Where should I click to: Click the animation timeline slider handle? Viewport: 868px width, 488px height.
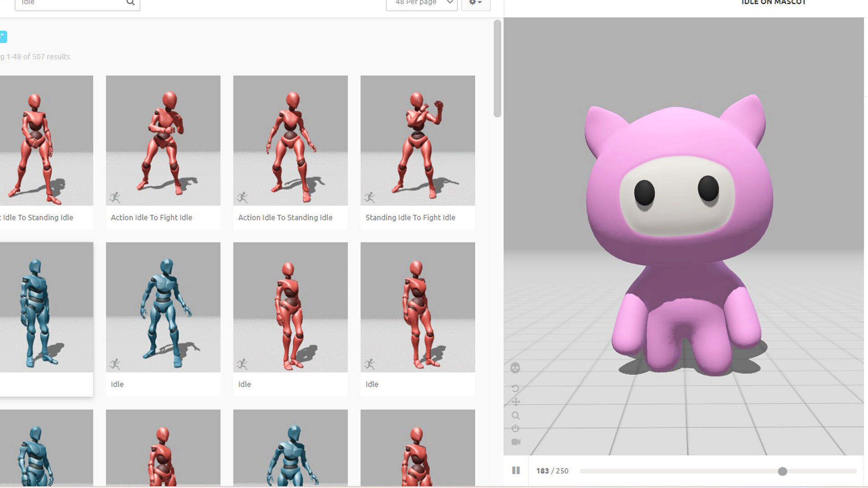tap(783, 471)
